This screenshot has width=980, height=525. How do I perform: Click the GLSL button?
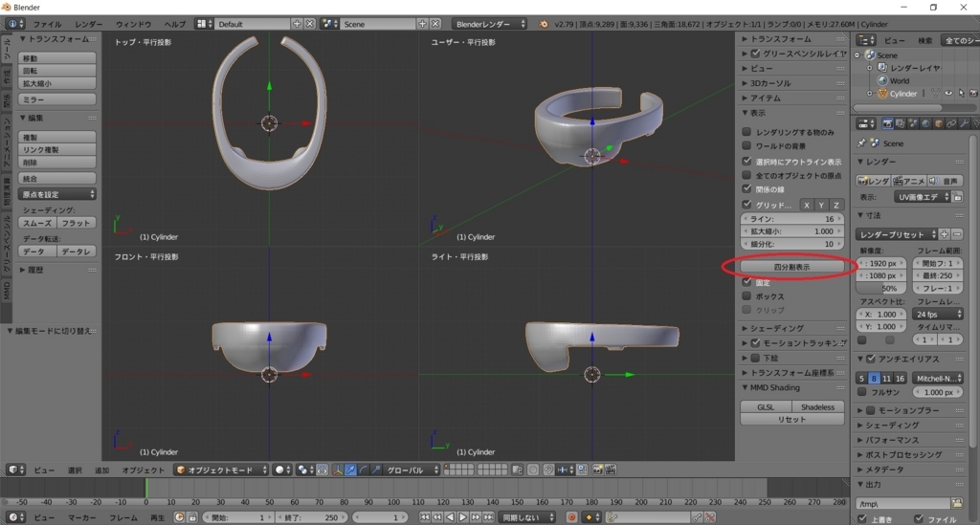[766, 407]
